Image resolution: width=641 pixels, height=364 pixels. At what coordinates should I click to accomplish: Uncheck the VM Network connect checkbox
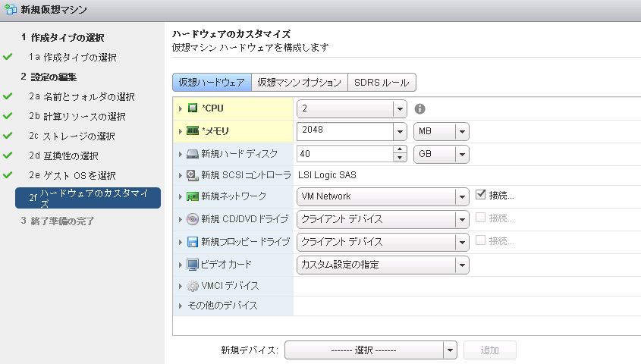pyautogui.click(x=480, y=195)
